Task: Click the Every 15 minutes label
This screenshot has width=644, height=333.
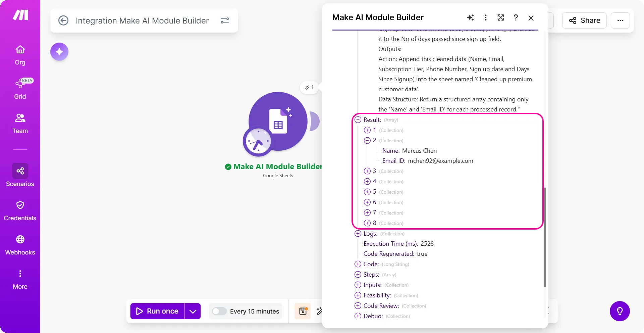Action: 255,312
